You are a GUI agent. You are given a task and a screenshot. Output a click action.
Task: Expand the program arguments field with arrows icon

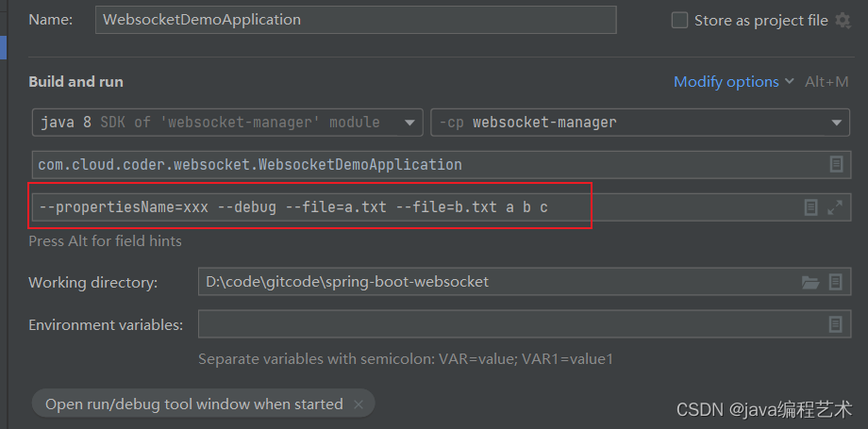click(835, 207)
